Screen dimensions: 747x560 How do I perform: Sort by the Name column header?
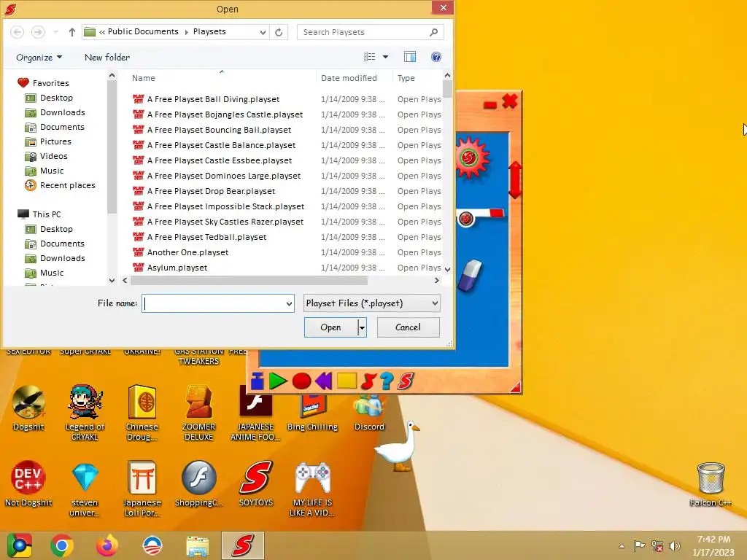pyautogui.click(x=144, y=78)
